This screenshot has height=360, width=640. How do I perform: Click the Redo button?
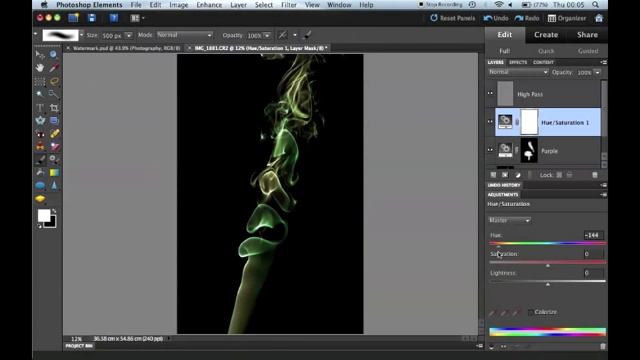527,18
